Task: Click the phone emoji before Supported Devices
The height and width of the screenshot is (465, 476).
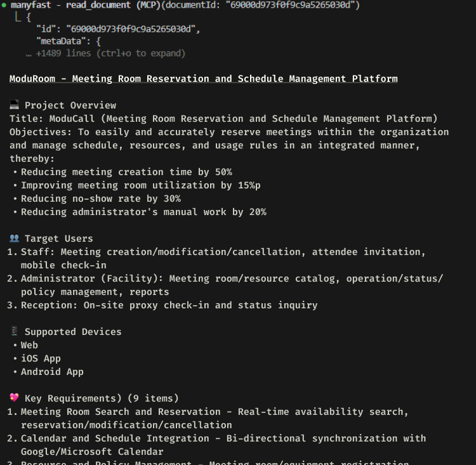Action: 14,331
